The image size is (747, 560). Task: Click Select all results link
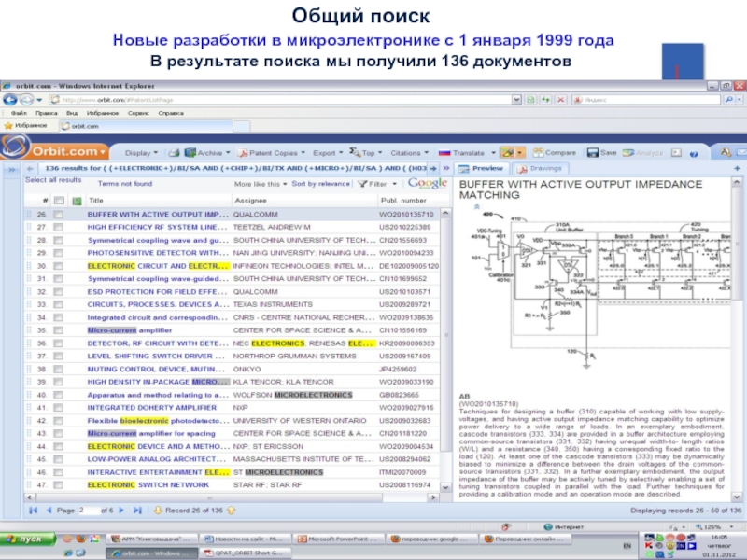click(53, 180)
